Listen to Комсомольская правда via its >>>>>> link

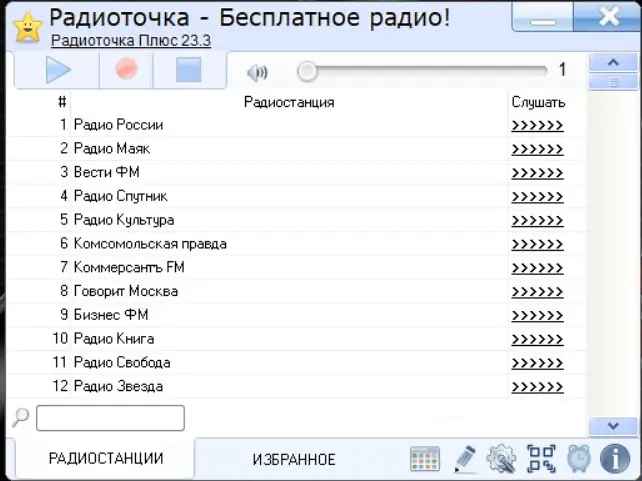[x=537, y=244]
